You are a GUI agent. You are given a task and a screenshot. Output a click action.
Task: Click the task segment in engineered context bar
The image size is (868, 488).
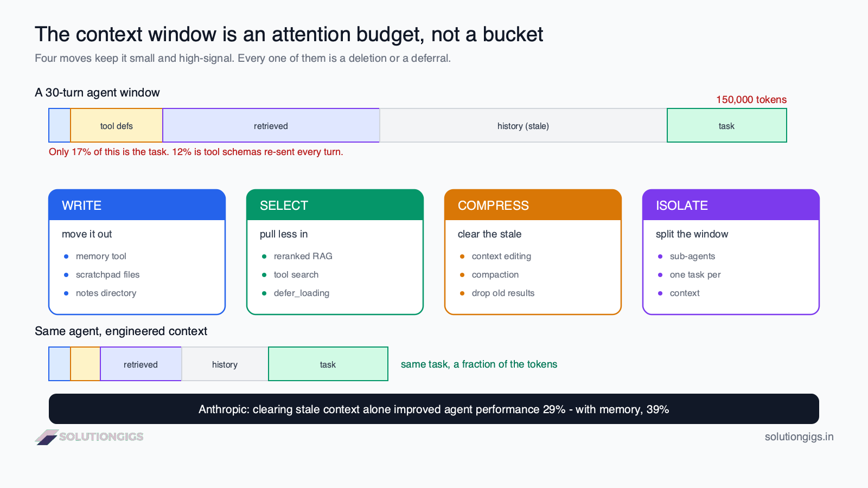pos(328,364)
